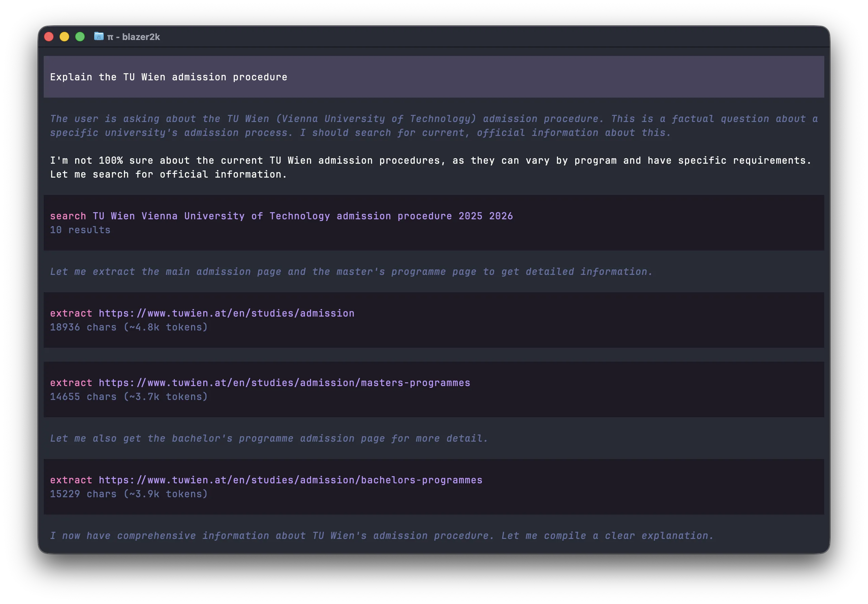Click 'extract' keyword before the masters-programmes URL

click(x=71, y=383)
